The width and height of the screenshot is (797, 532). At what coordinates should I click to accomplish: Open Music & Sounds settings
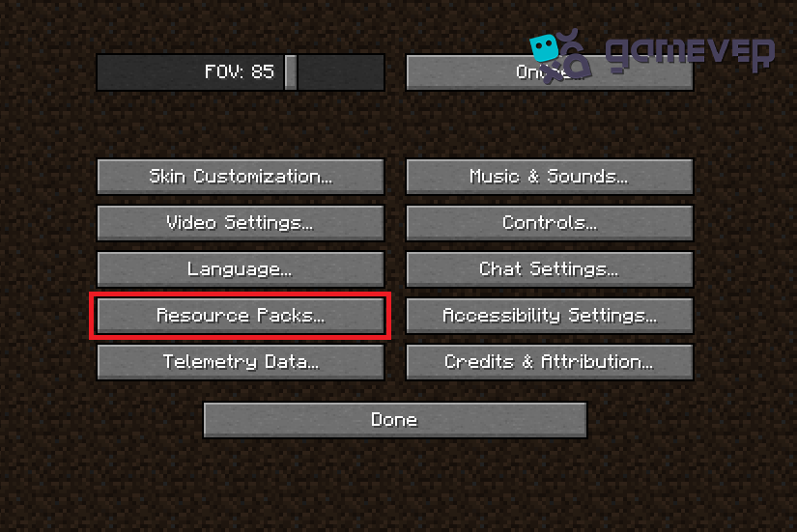tap(550, 177)
